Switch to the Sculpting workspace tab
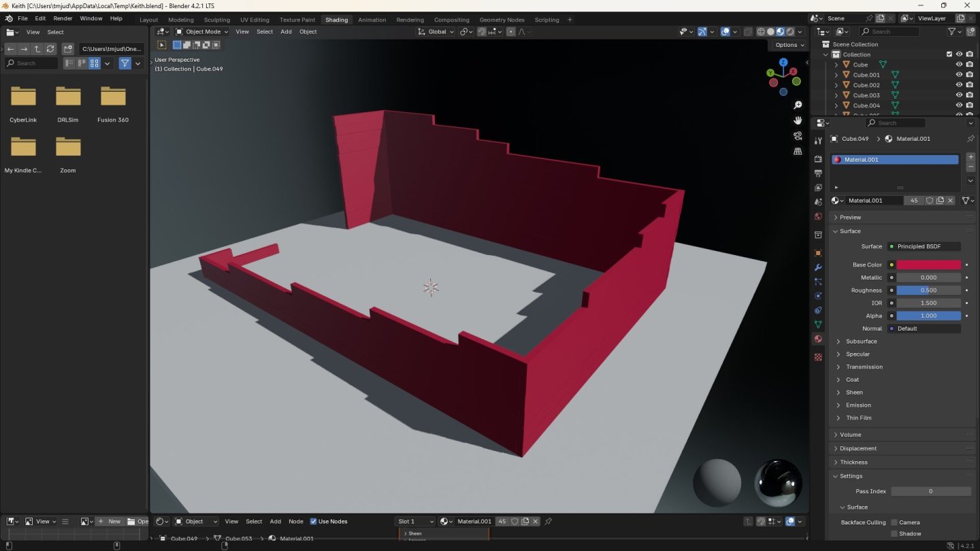The image size is (980, 551). pyautogui.click(x=216, y=20)
